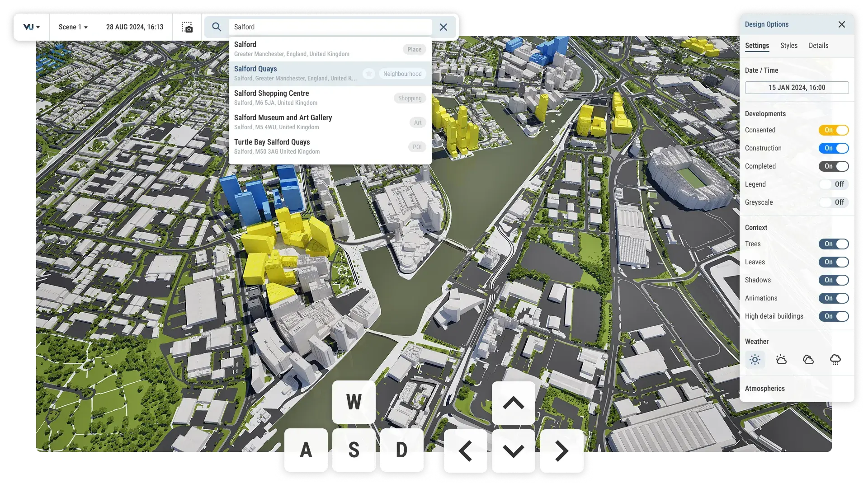Open the VU logo dropdown menu

click(x=32, y=27)
